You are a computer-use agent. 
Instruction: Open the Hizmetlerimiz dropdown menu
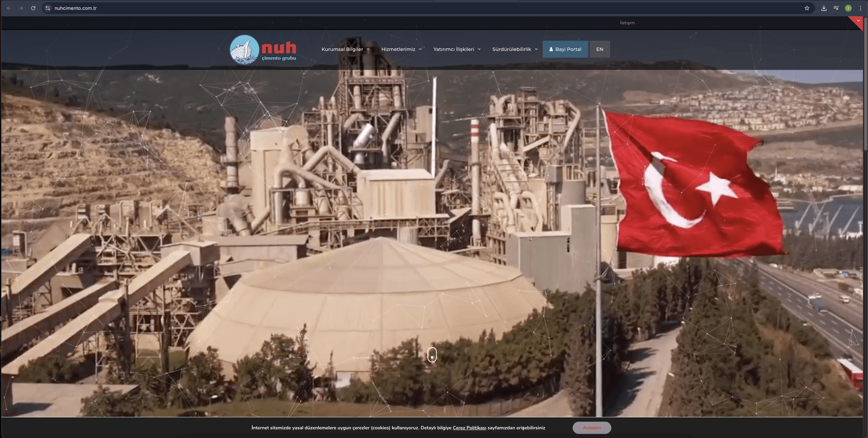pyautogui.click(x=401, y=49)
